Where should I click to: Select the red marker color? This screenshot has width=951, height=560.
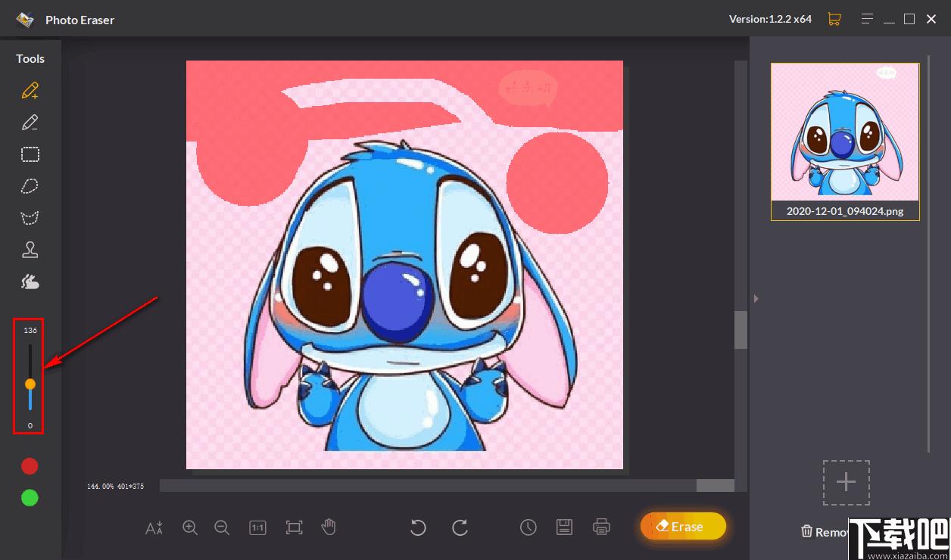(30, 466)
